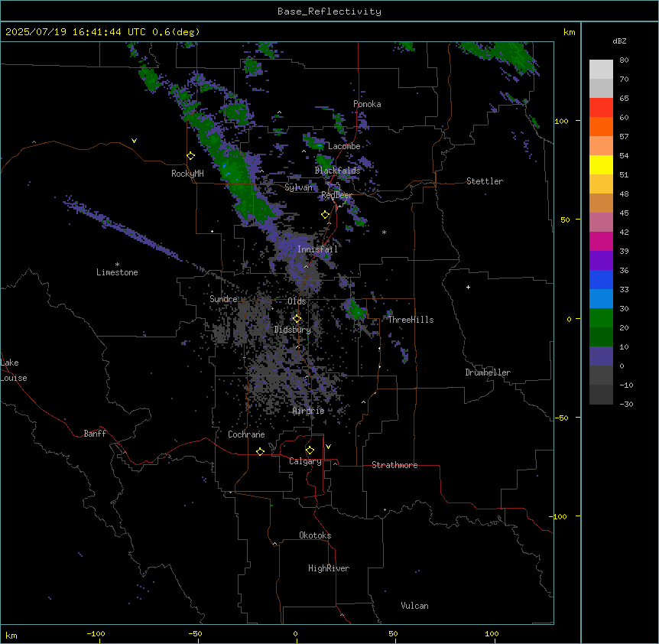Click the light blue 30-33 dBZ swatch

click(x=601, y=299)
